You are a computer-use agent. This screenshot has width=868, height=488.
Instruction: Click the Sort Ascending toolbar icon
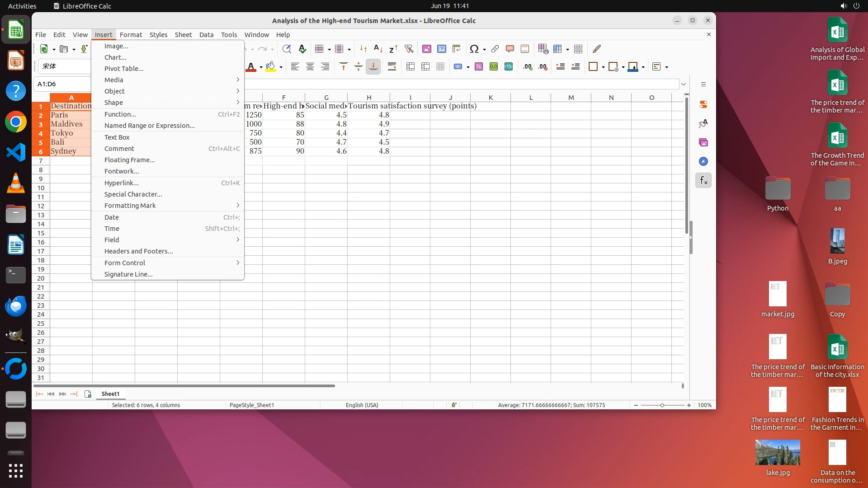[x=378, y=49]
